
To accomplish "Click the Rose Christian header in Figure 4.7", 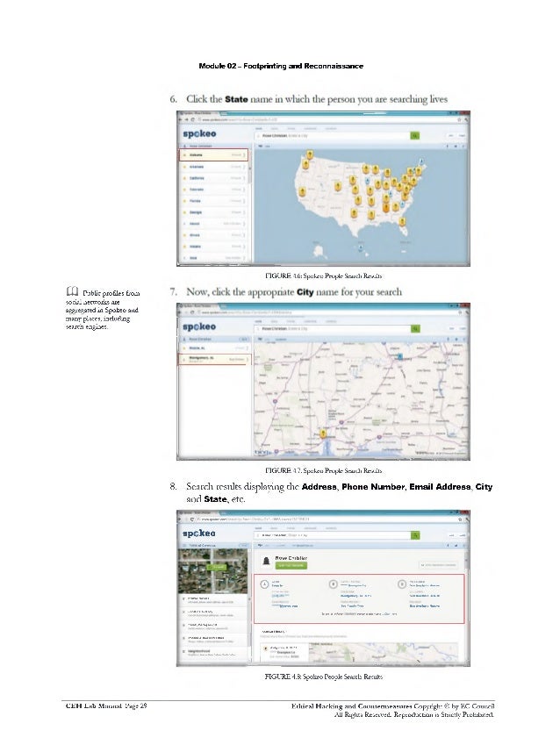I will [214, 339].
